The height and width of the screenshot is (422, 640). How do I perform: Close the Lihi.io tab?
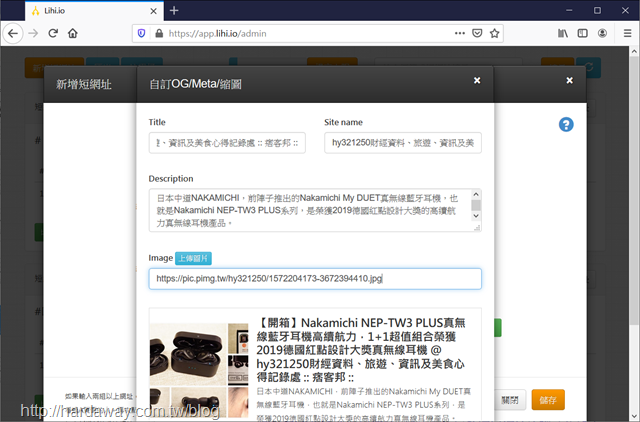click(153, 11)
